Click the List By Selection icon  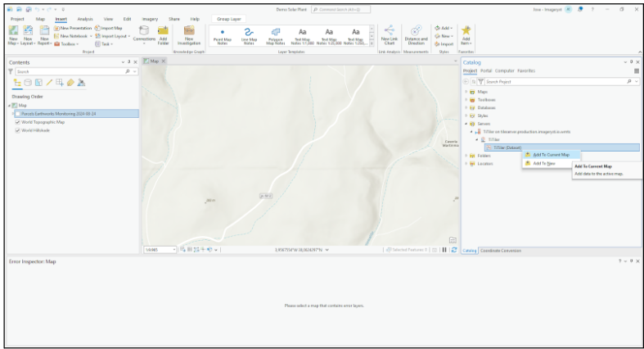38,83
